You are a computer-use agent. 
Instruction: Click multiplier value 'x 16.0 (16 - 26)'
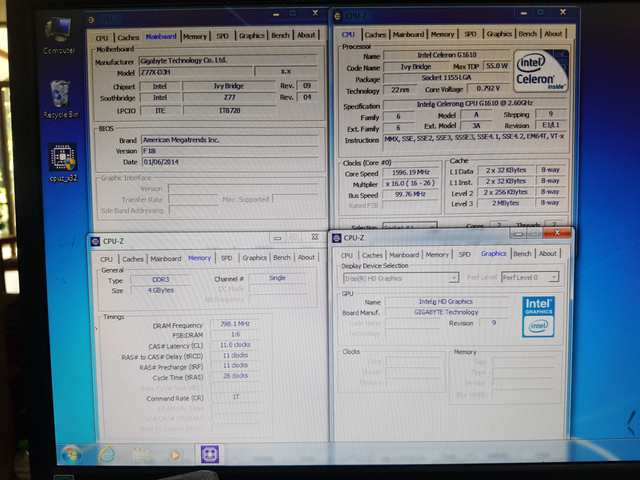tap(410, 184)
